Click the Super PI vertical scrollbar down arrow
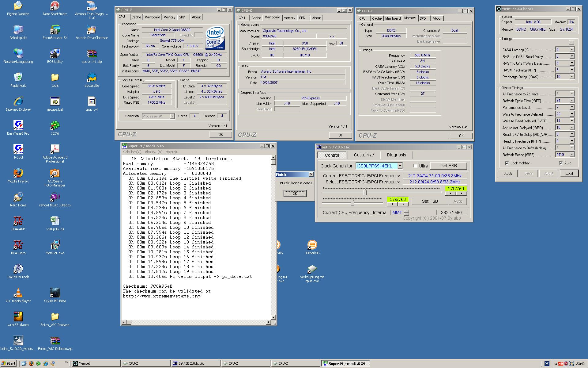 273,317
